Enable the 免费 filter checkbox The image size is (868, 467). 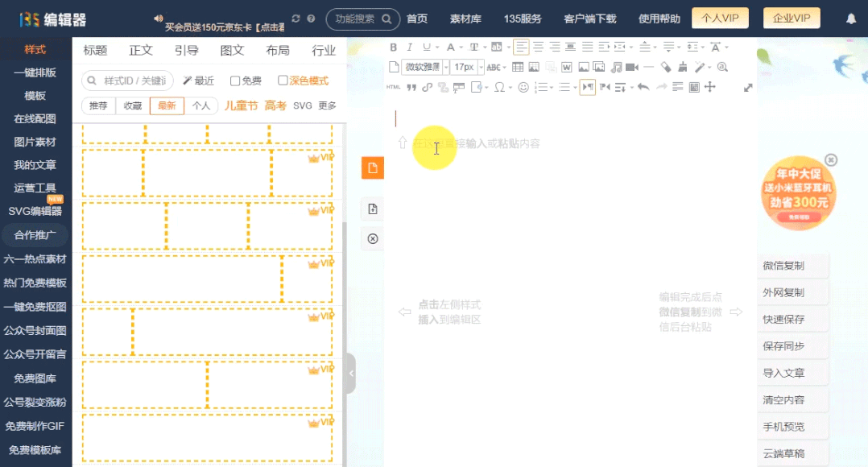235,81
